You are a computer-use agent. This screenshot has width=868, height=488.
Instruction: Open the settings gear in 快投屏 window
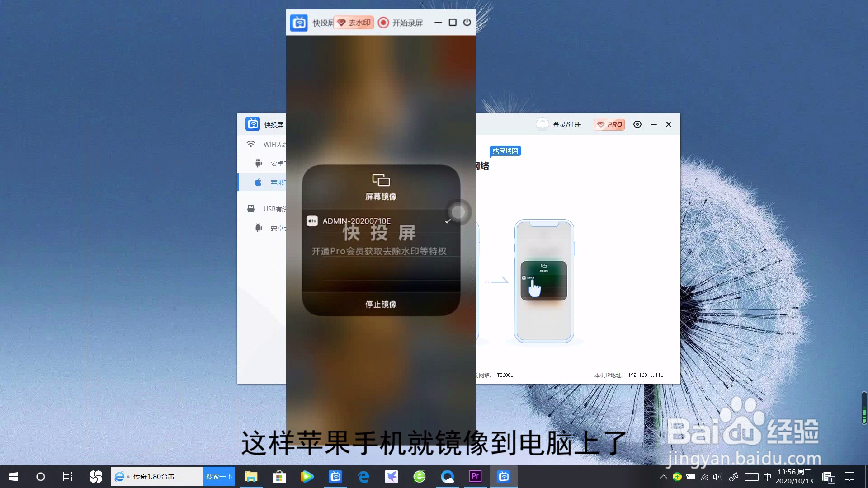[637, 124]
